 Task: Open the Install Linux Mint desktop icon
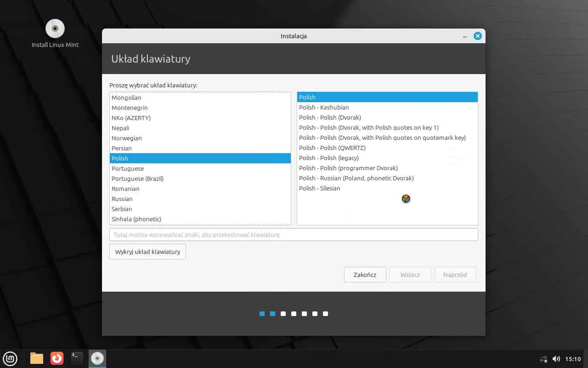55,34
